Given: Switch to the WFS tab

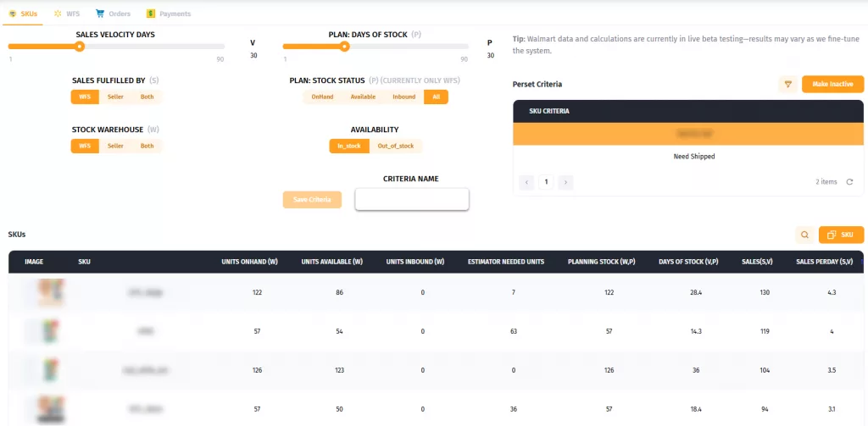Looking at the screenshot, I should pyautogui.click(x=67, y=14).
